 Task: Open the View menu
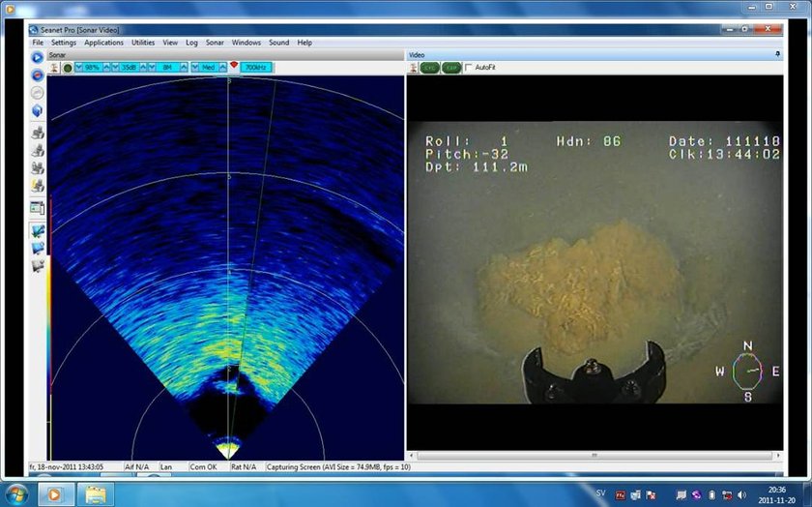coord(170,43)
